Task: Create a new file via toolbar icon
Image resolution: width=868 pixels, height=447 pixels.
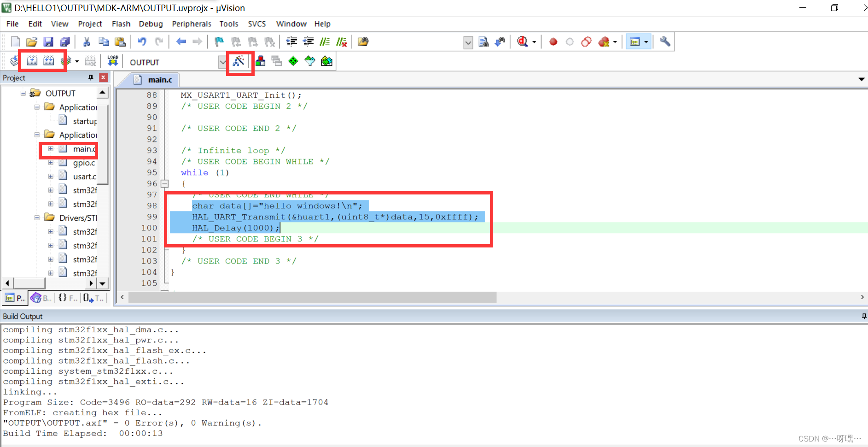Action: pos(15,42)
